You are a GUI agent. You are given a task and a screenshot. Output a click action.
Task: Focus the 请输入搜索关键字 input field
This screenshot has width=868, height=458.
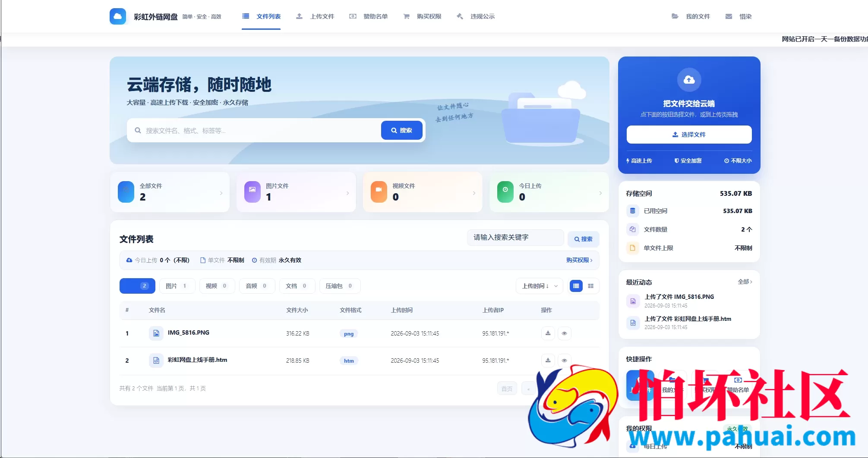[x=515, y=238]
